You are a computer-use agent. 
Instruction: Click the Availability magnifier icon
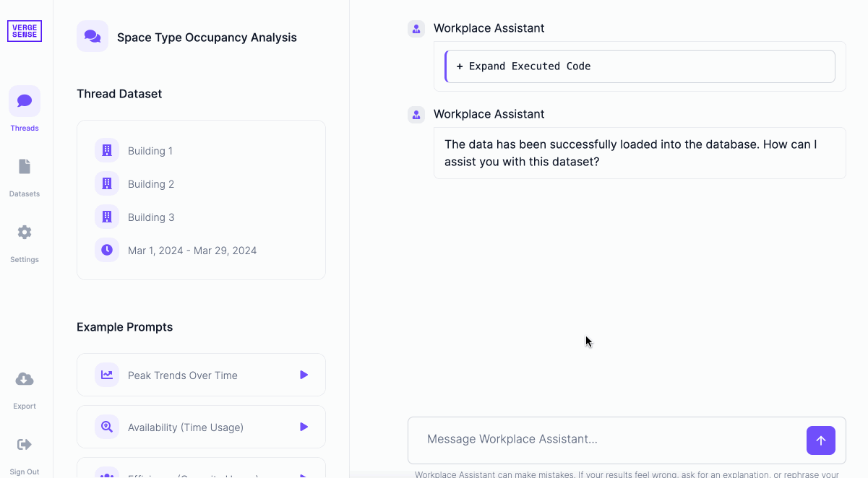pyautogui.click(x=107, y=427)
